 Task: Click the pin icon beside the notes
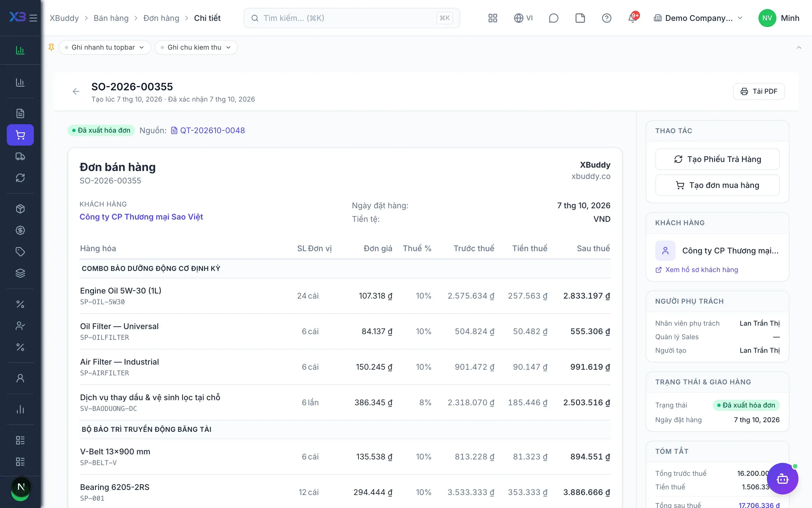(51, 47)
